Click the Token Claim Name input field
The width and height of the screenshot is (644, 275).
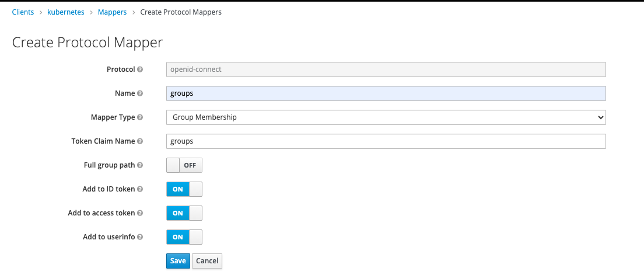pyautogui.click(x=386, y=141)
